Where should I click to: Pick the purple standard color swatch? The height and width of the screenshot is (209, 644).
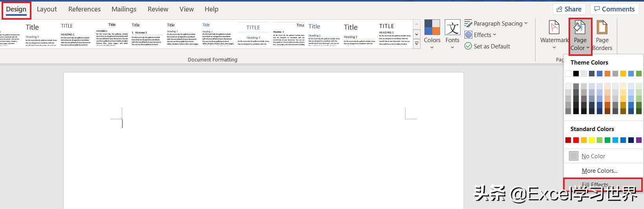point(639,140)
